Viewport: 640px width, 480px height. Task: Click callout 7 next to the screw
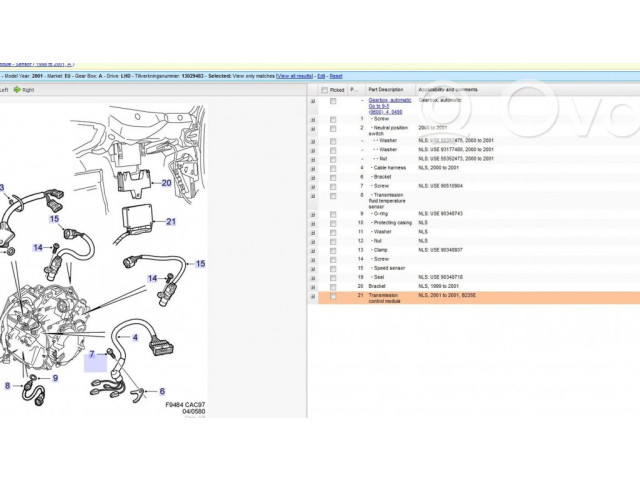pyautogui.click(x=91, y=354)
